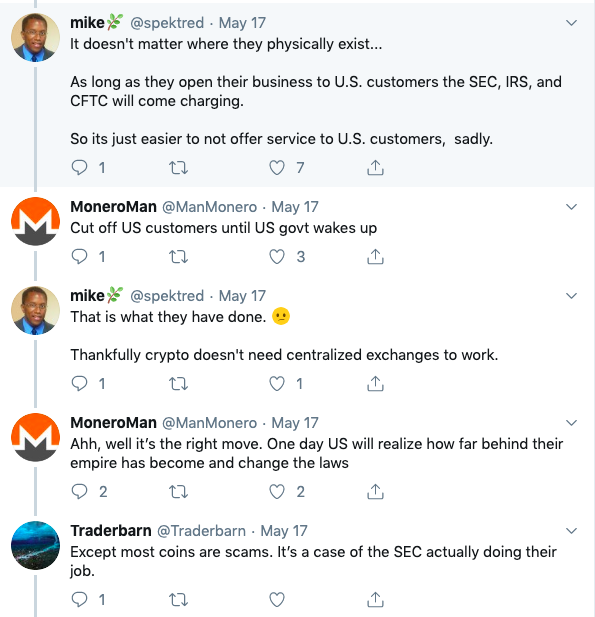Image resolution: width=595 pixels, height=617 pixels.
Task: Share Traderbarn's tweet about scams
Action: coord(375,600)
